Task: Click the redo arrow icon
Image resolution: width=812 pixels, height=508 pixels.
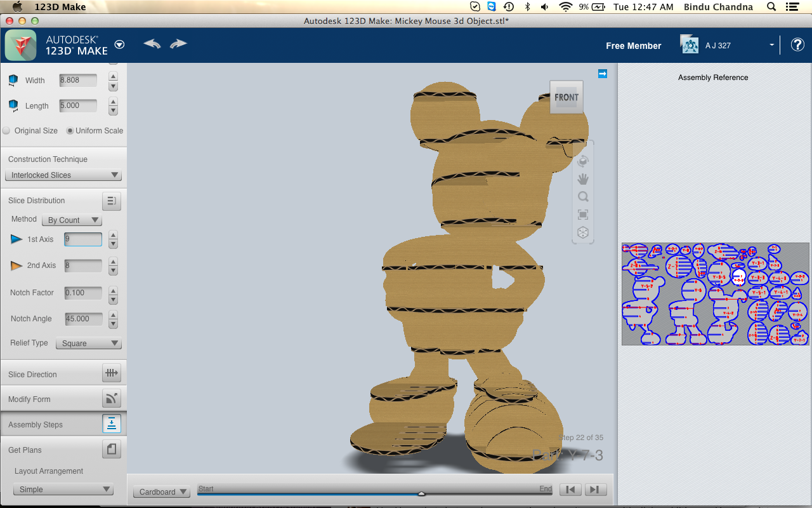Action: tap(178, 44)
